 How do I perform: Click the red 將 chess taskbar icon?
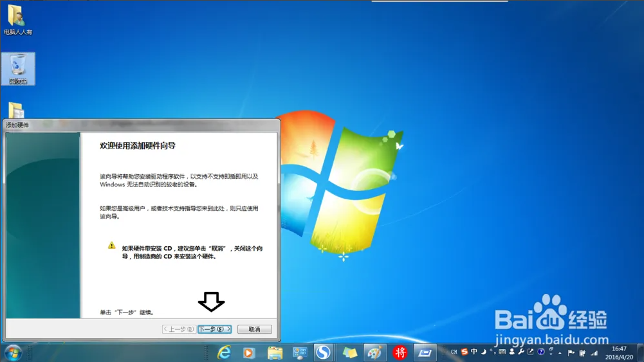[400, 352]
